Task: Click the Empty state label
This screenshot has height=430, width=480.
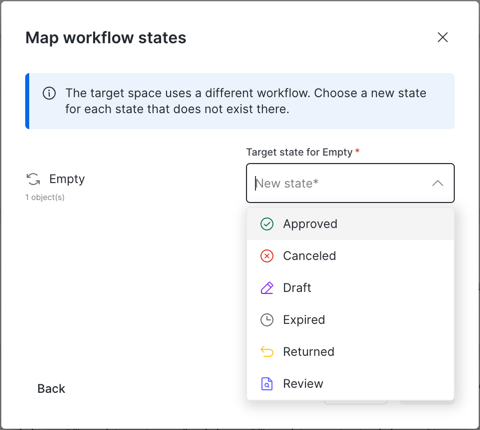Action: coord(67,179)
